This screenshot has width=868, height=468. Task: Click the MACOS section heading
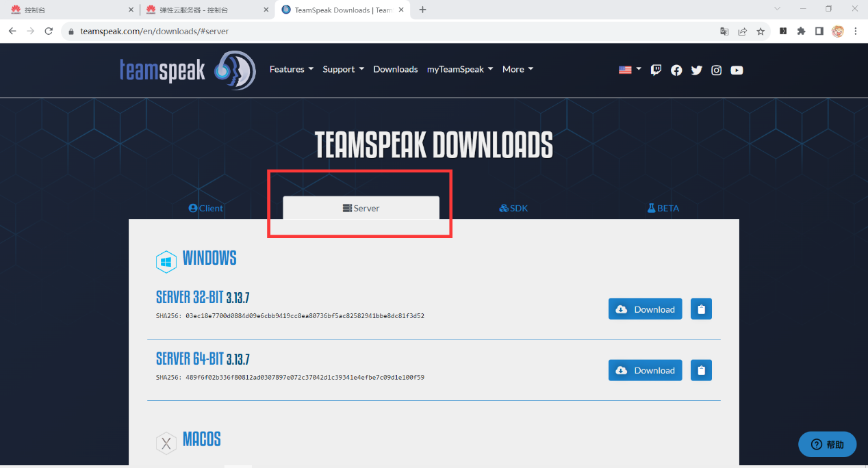[x=201, y=439]
